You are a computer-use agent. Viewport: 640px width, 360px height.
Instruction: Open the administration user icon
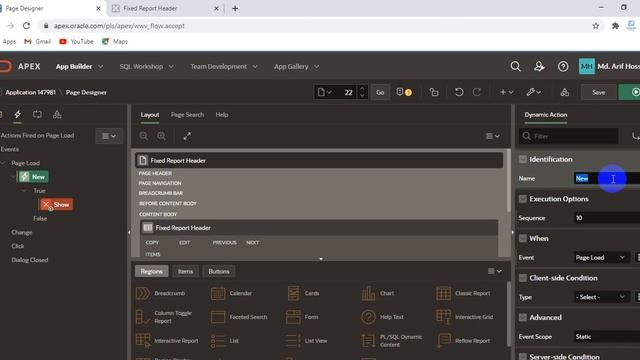coord(539,67)
